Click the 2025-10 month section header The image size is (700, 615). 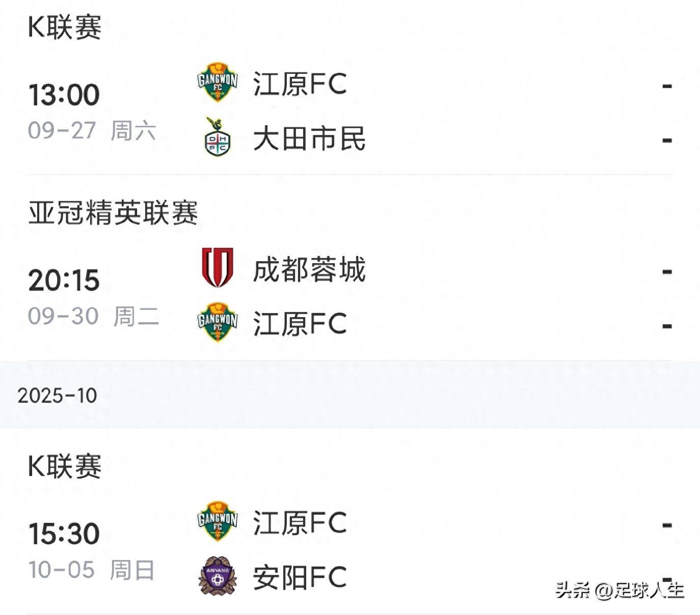tap(57, 396)
